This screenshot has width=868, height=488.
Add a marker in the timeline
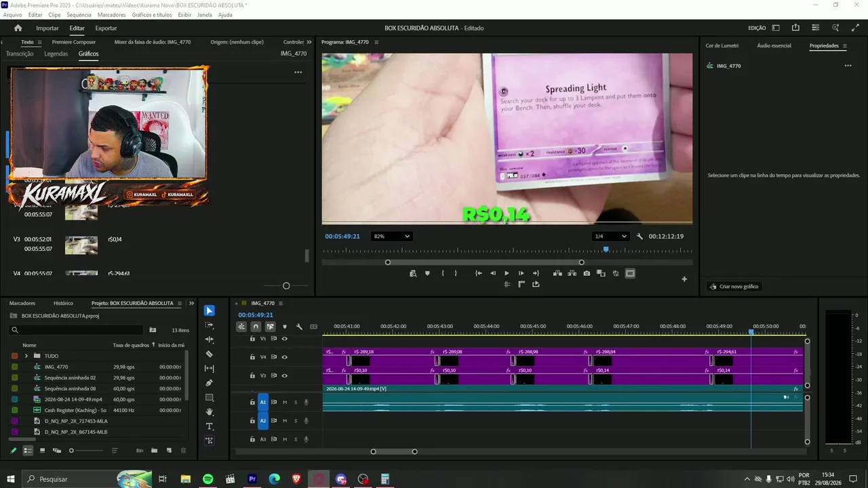[285, 327]
